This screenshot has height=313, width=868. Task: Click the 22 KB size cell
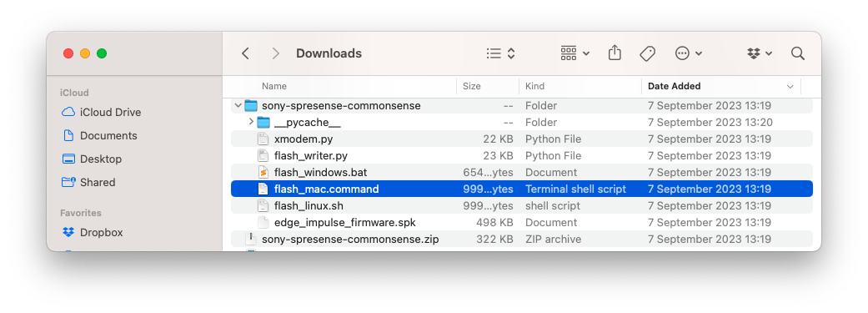pyautogui.click(x=499, y=139)
